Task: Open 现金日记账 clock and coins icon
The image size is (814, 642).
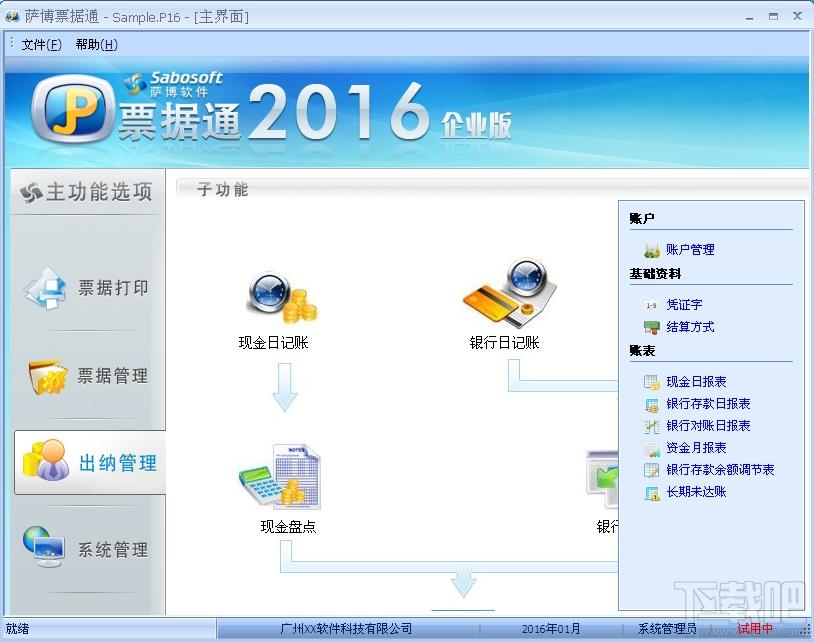Action: coord(281,298)
